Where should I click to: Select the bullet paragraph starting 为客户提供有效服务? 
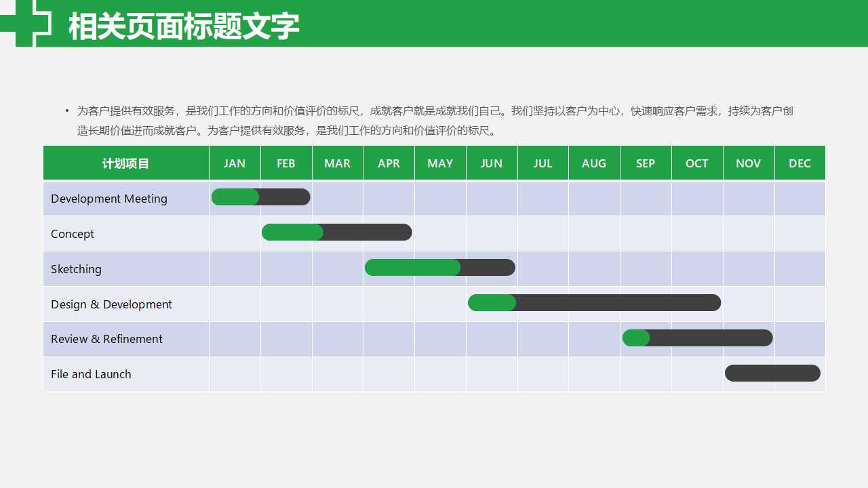click(434, 121)
